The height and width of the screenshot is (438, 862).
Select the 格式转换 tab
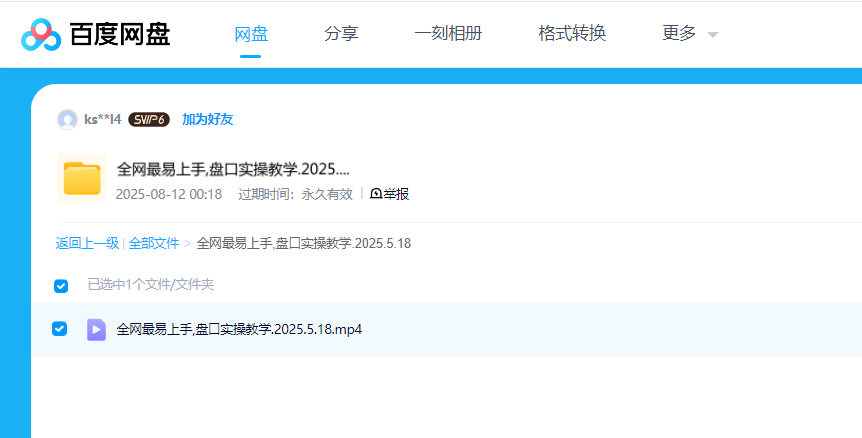(x=571, y=33)
